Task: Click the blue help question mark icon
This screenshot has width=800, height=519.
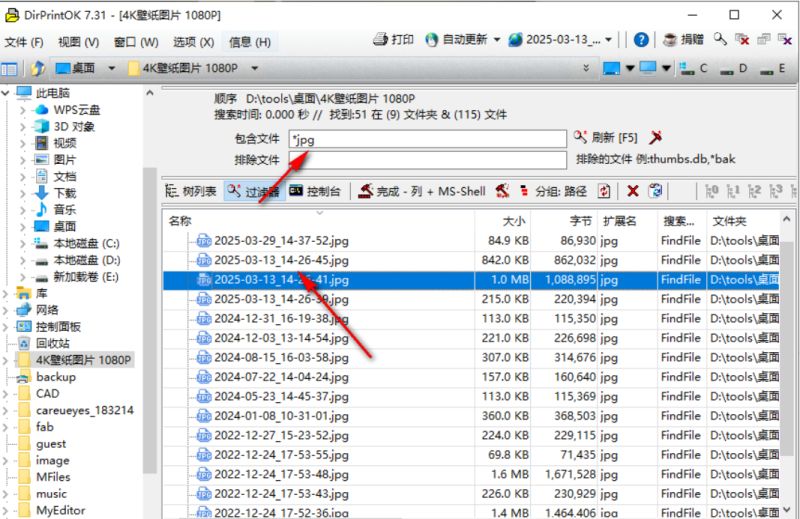Action: [x=641, y=39]
